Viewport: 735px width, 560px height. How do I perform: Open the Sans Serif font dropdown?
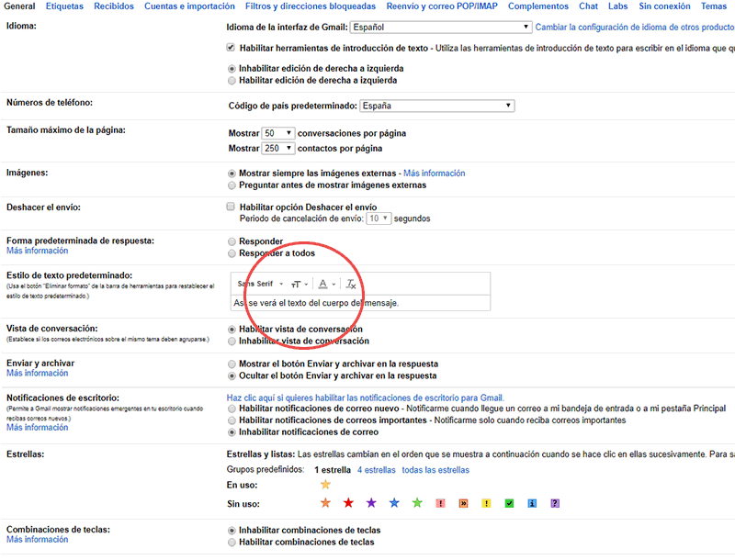tap(260, 284)
